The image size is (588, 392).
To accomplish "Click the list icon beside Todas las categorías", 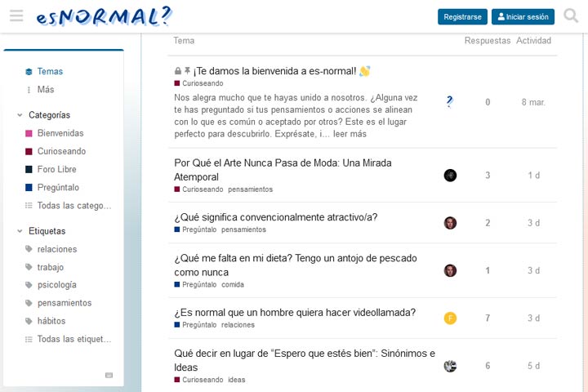I will 29,206.
